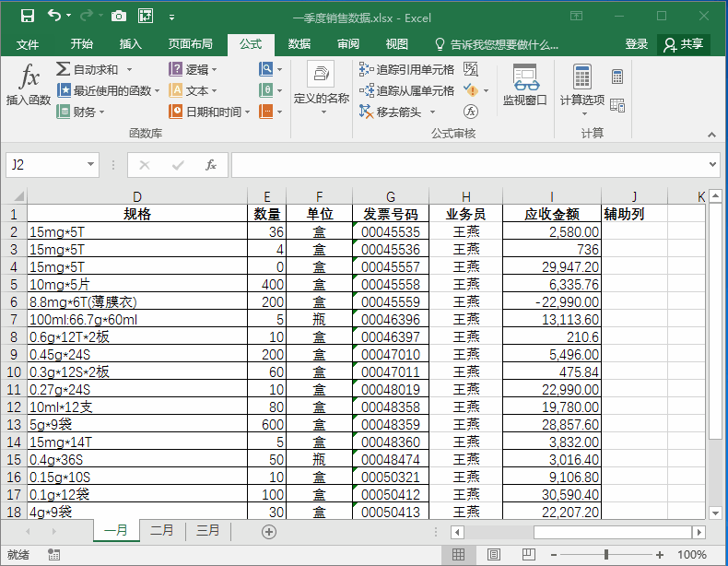Switch to Page Layout view in the status bar

[494, 554]
